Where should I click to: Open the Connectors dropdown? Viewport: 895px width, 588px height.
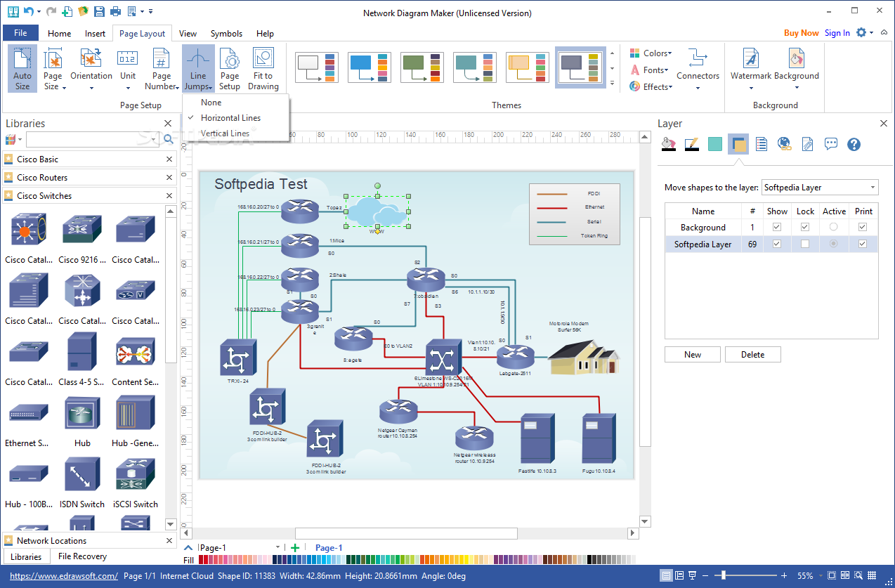point(698,69)
